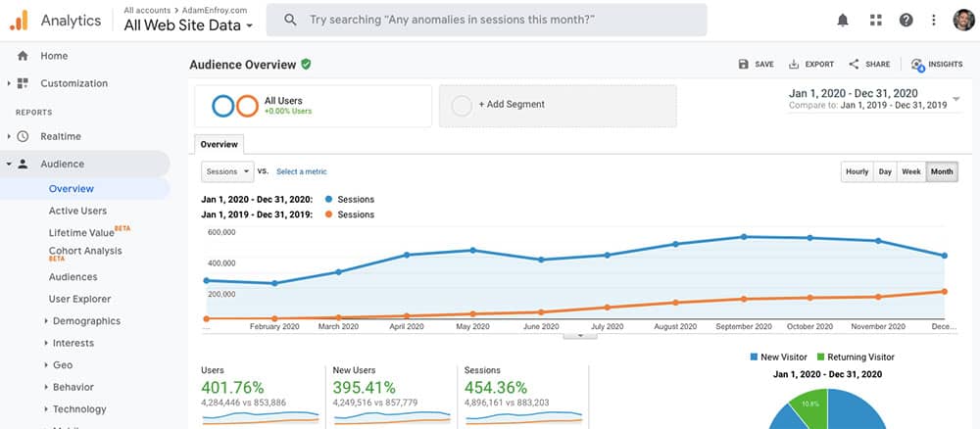The width and height of the screenshot is (980, 429).
Task: Expand the Behavior submenu
Action: click(x=46, y=387)
